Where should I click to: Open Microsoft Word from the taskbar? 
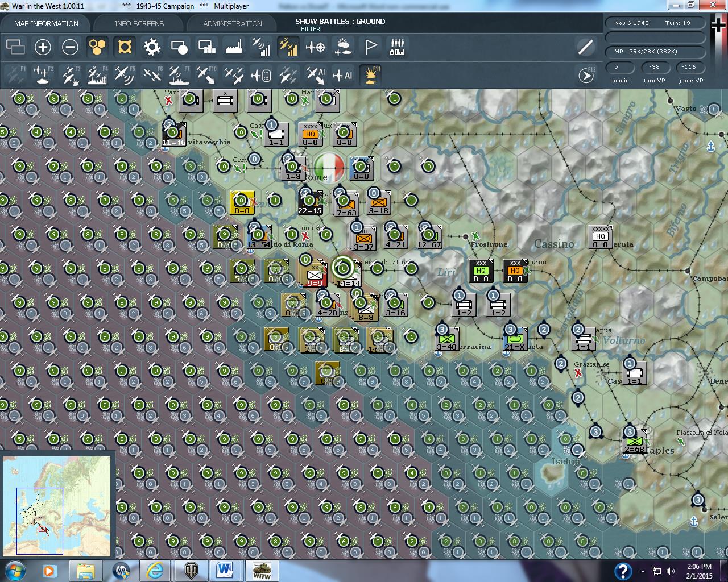[x=225, y=571]
